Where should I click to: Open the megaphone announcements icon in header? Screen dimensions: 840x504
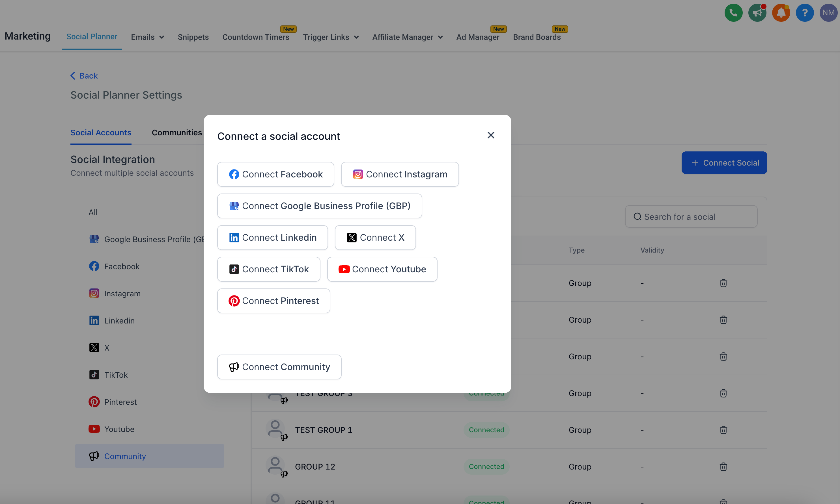[x=757, y=13]
